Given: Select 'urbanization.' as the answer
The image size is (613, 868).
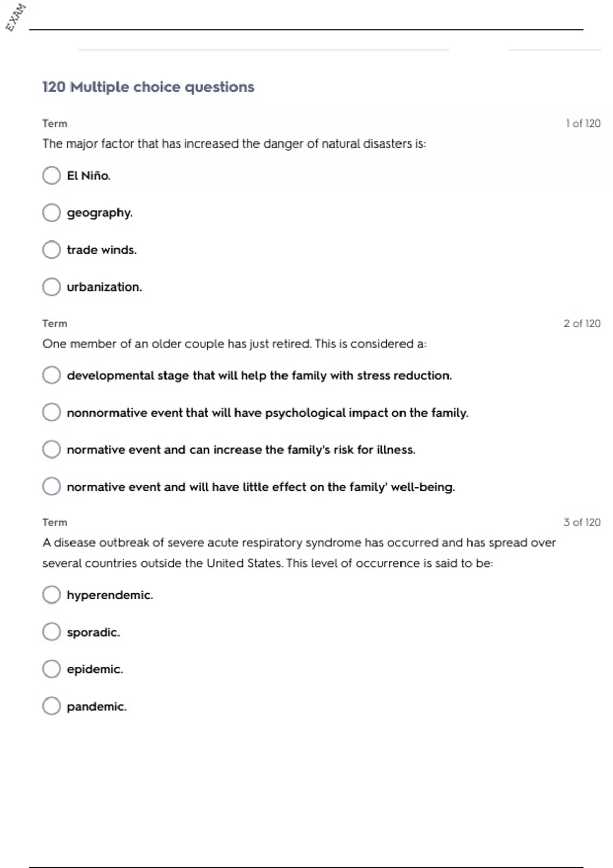Looking at the screenshot, I should pyautogui.click(x=52, y=287).
